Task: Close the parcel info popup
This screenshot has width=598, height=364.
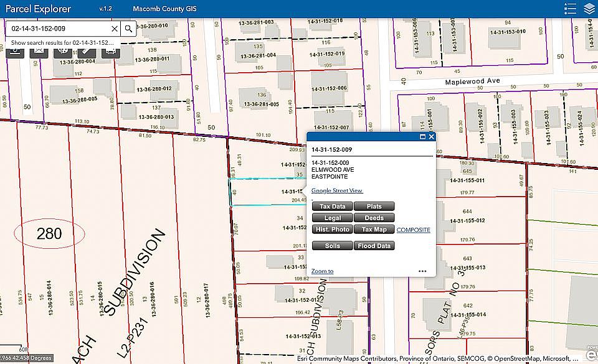Action: click(431, 137)
